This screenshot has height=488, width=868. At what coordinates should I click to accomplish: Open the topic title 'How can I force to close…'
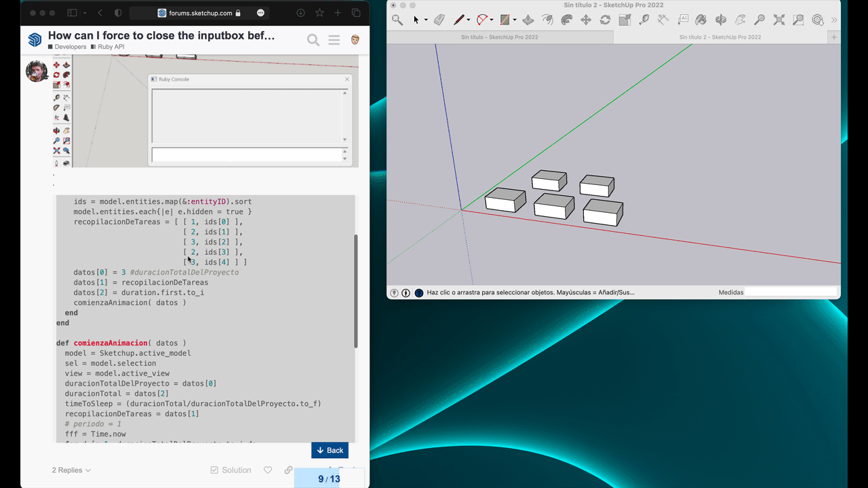(x=161, y=35)
